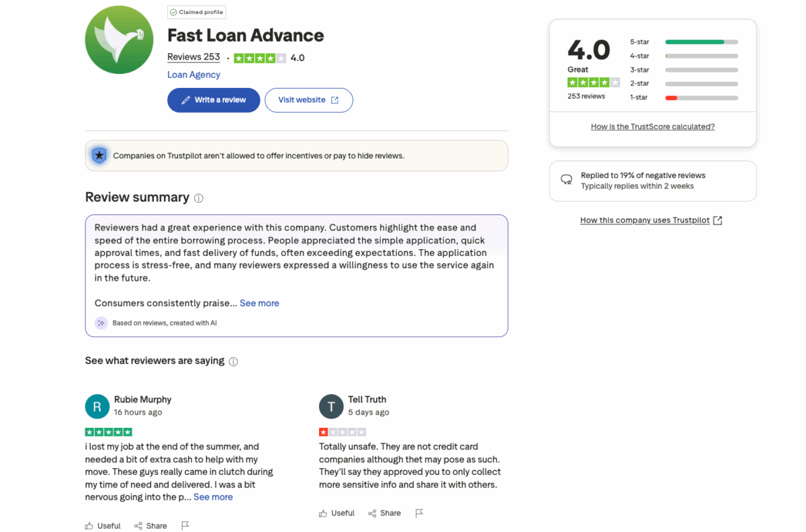Click the Trustpilot shield verification badge
The height and width of the screenshot is (532, 806).
click(x=99, y=155)
